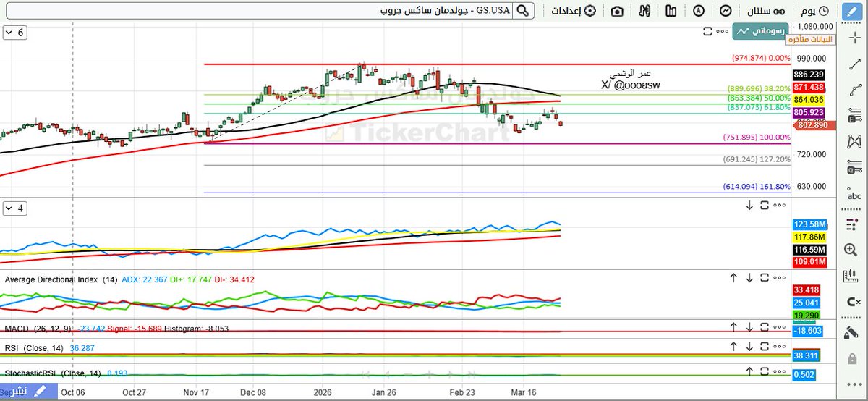
Task: Click the نشر publish button
Action: tap(27, 391)
